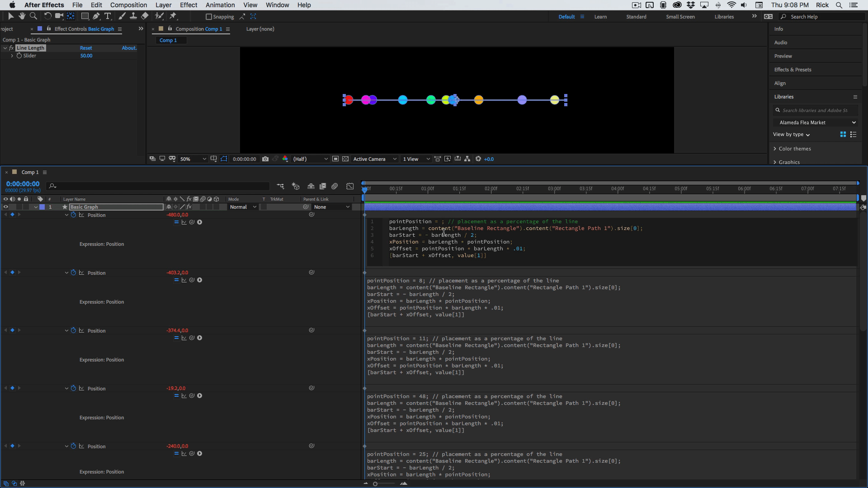Open the 50% magnification dropdown
This screenshot has height=488, width=868.
(193, 159)
